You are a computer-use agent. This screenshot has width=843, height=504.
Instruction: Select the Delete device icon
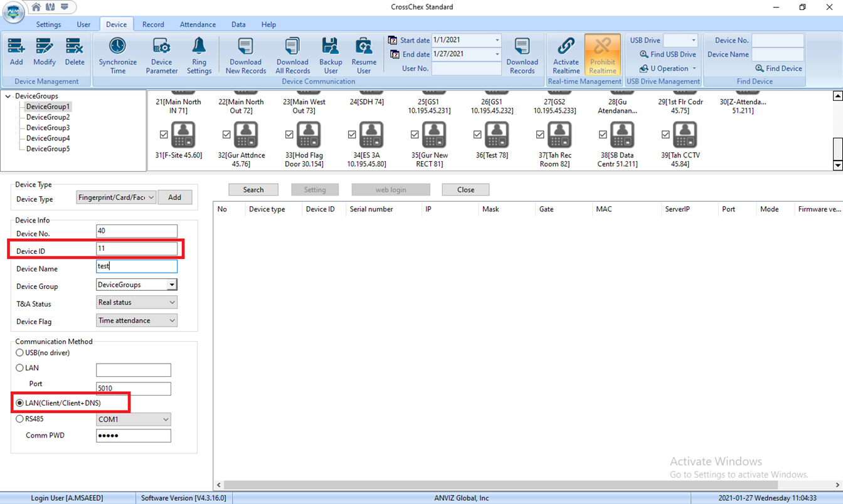[x=74, y=51]
